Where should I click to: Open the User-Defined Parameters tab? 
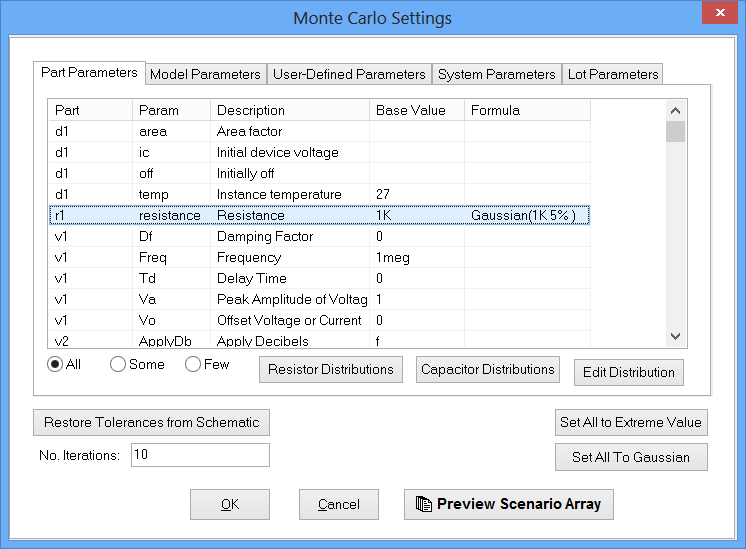pyautogui.click(x=349, y=74)
